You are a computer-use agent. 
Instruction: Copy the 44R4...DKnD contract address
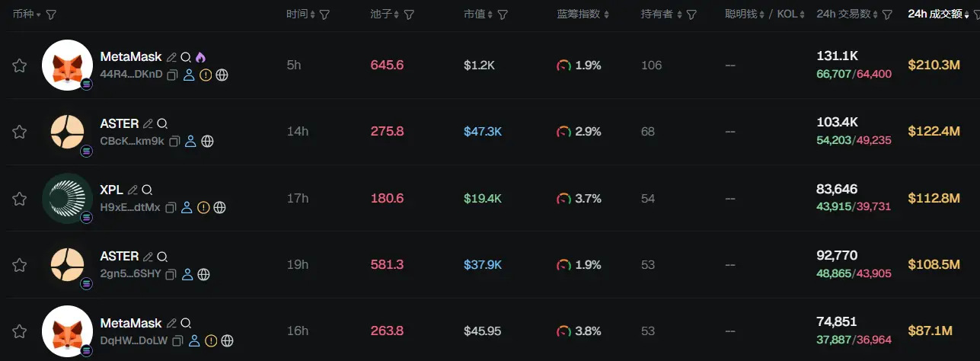(x=172, y=75)
